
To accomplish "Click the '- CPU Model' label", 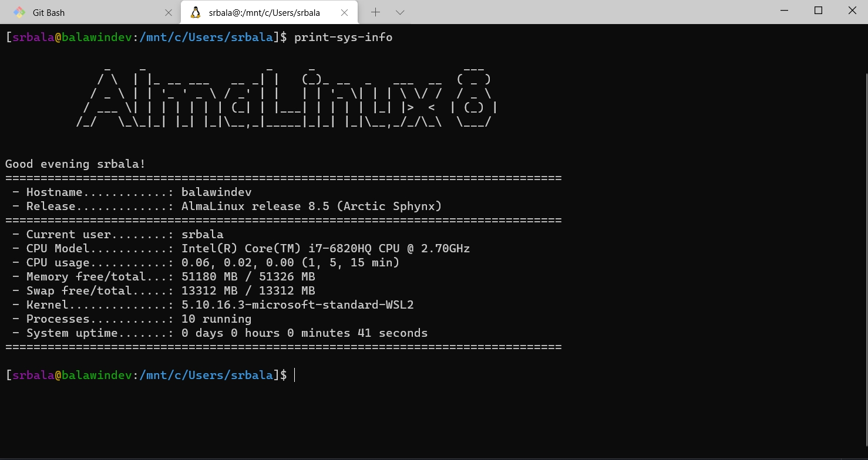I will click(x=51, y=249).
